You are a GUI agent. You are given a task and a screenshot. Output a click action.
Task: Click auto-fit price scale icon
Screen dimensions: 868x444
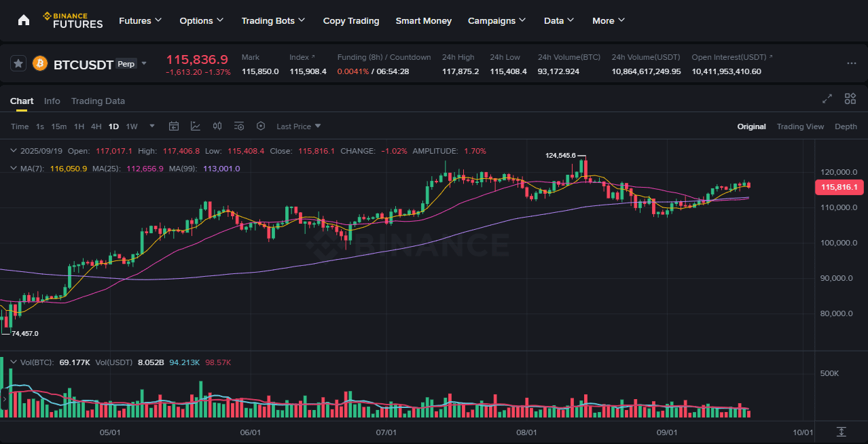[x=842, y=432]
